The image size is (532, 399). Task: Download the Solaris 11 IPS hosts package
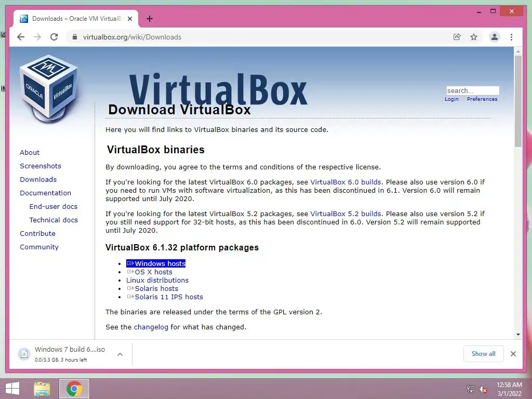pos(165,297)
